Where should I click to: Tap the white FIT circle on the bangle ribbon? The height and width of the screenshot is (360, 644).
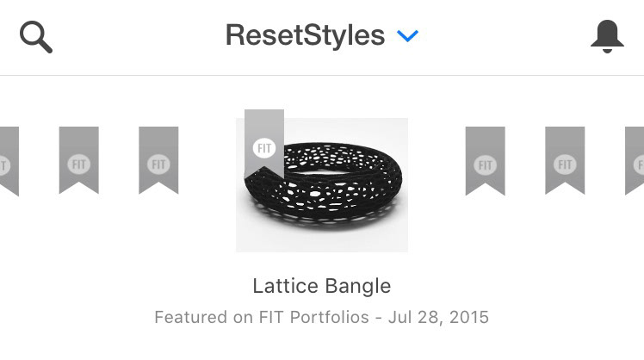tap(264, 148)
